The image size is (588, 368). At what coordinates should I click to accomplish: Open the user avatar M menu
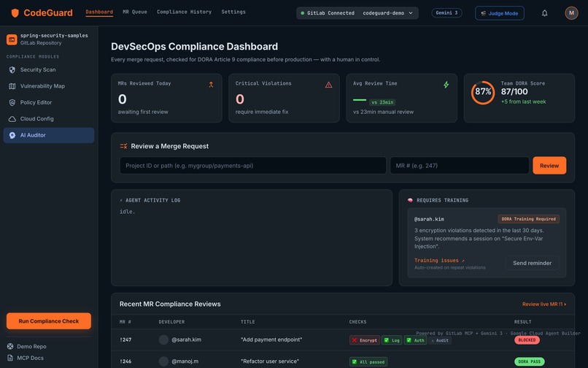(x=571, y=13)
